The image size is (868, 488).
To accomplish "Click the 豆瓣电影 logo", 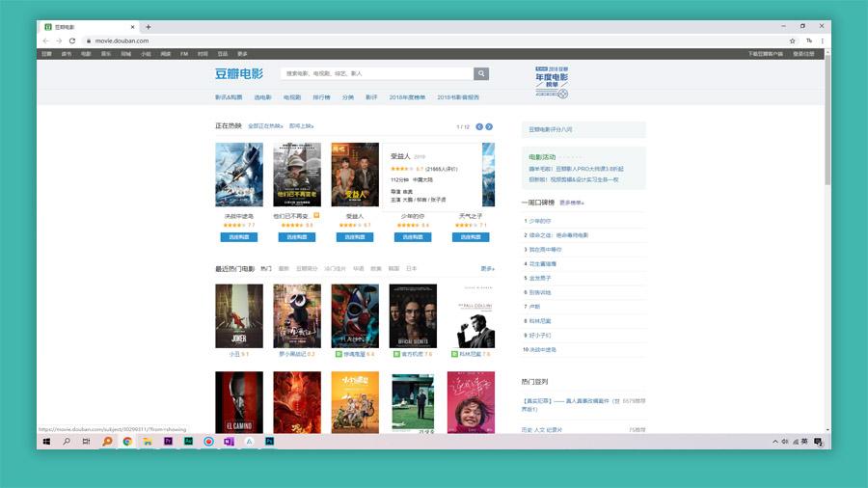I will [239, 73].
